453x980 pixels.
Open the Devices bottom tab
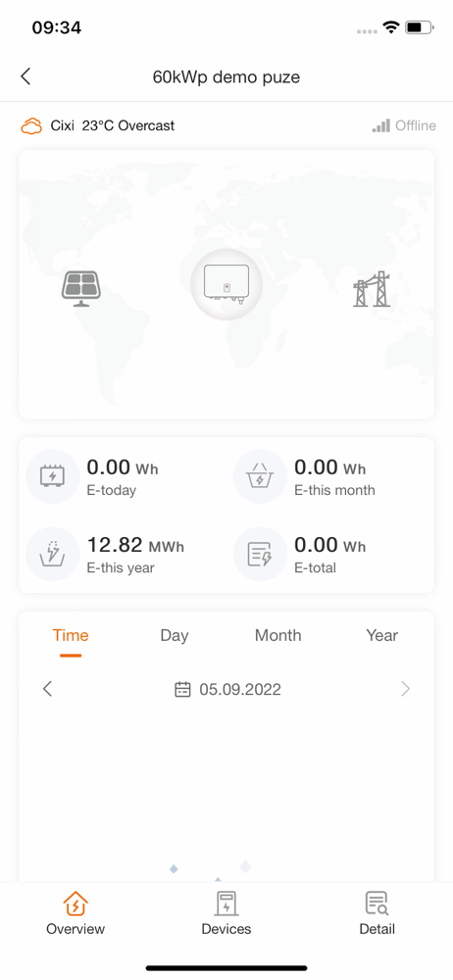pos(226,913)
